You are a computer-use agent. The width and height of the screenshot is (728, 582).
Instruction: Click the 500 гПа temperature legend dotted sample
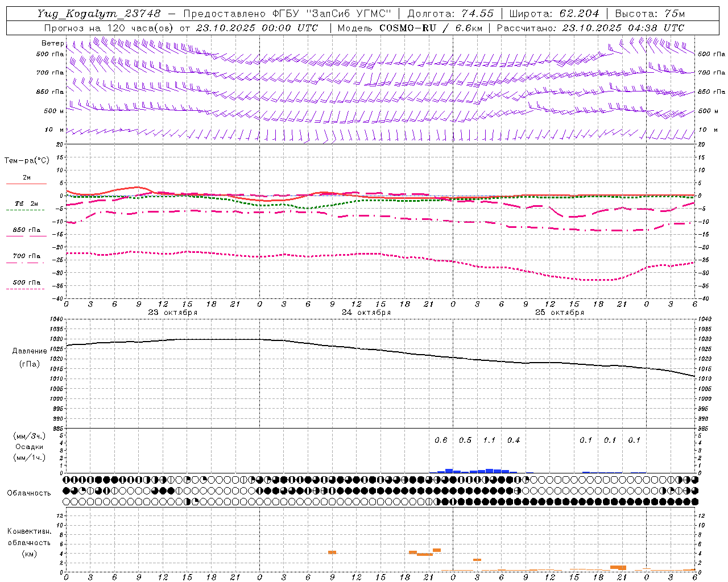[x=25, y=289]
